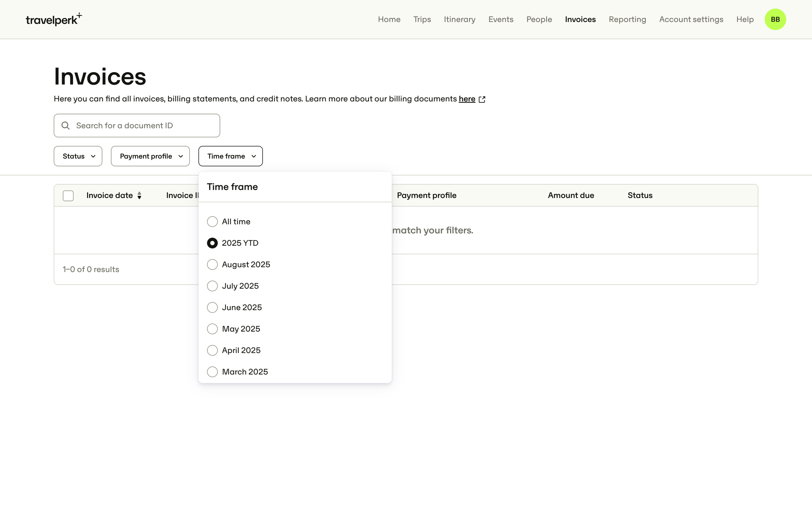Choose August 2025 time frame
The height and width of the screenshot is (514, 812).
click(212, 264)
